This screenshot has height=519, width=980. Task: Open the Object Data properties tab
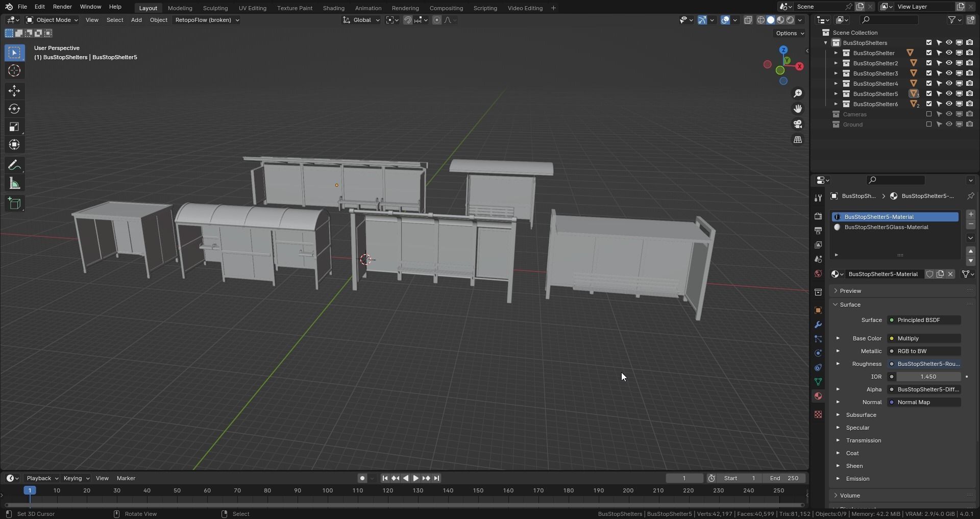[818, 382]
